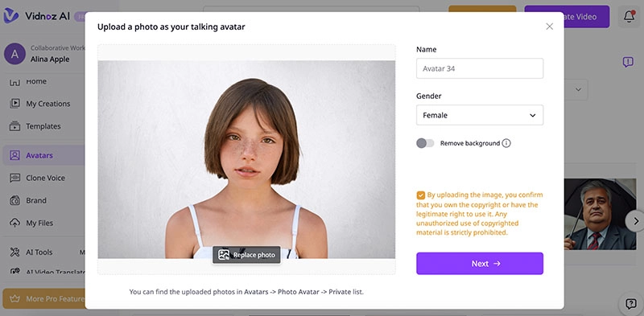Image resolution: width=644 pixels, height=316 pixels.
Task: Click the More Pro Features button
Action: [44, 298]
